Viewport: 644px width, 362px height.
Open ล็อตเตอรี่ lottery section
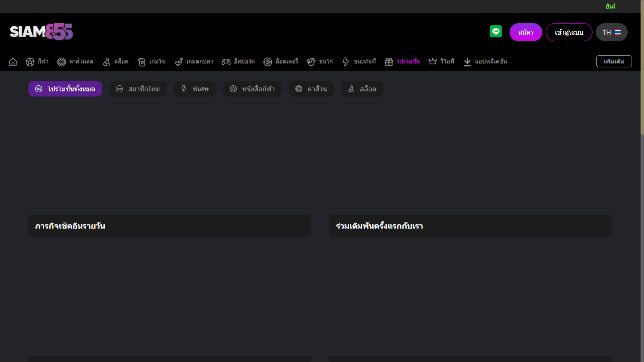281,62
